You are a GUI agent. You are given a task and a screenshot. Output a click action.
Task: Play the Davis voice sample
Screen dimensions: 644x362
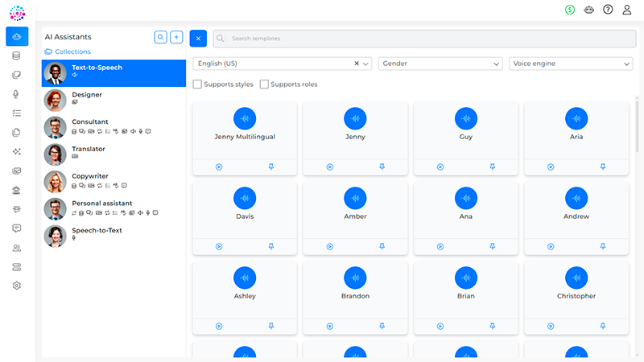click(x=219, y=246)
